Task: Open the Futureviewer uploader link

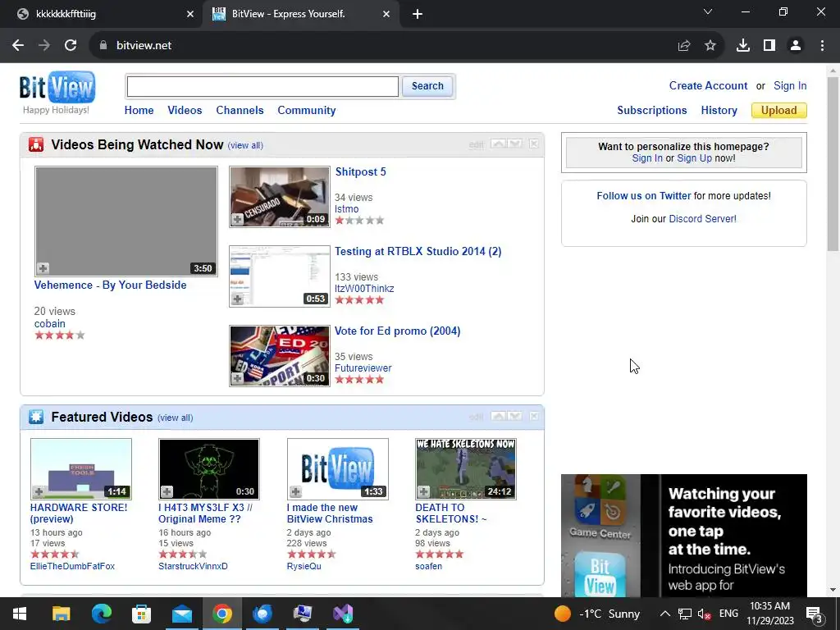Action: (x=363, y=368)
